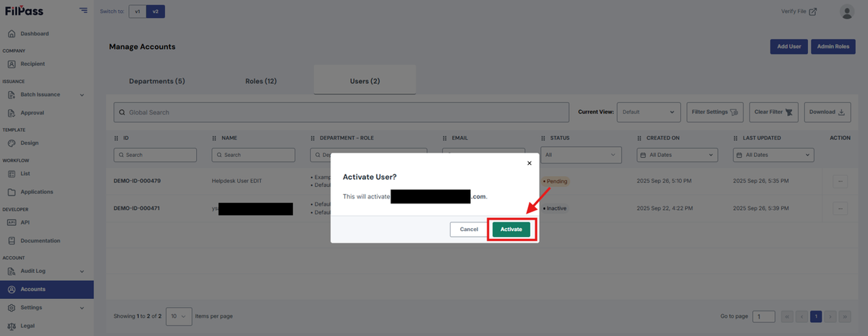The image size is (868, 336).
Task: Click the ID column search field
Action: tap(156, 155)
